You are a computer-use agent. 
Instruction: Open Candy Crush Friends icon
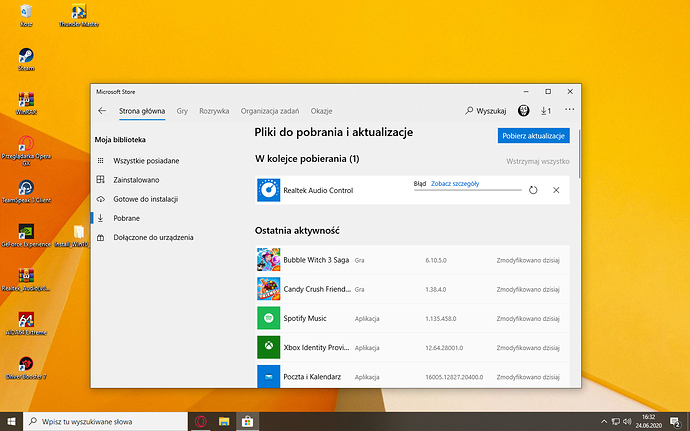(x=268, y=289)
